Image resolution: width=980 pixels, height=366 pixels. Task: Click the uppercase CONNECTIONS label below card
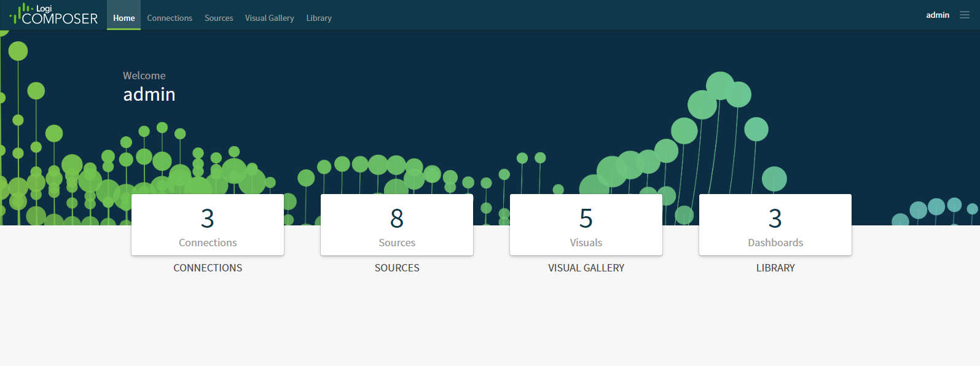(208, 268)
